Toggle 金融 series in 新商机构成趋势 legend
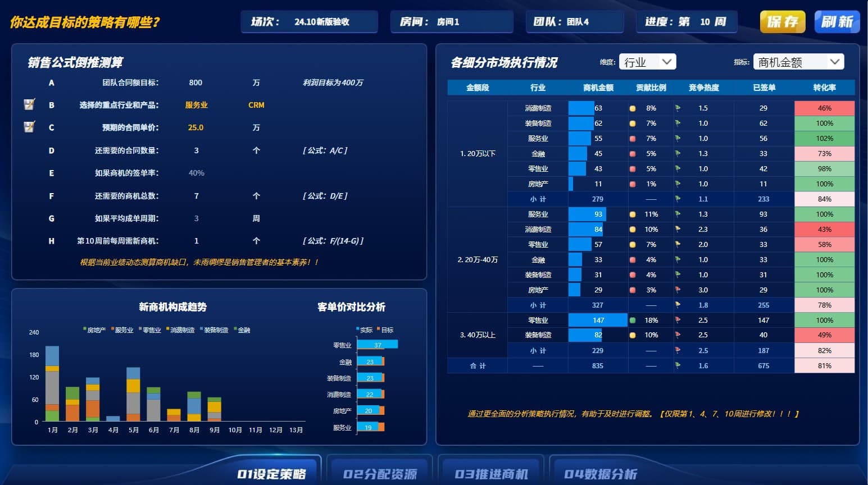 click(x=242, y=330)
